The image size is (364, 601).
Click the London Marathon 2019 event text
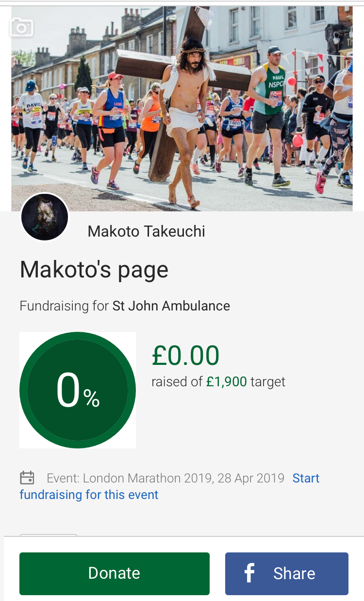coord(165,478)
